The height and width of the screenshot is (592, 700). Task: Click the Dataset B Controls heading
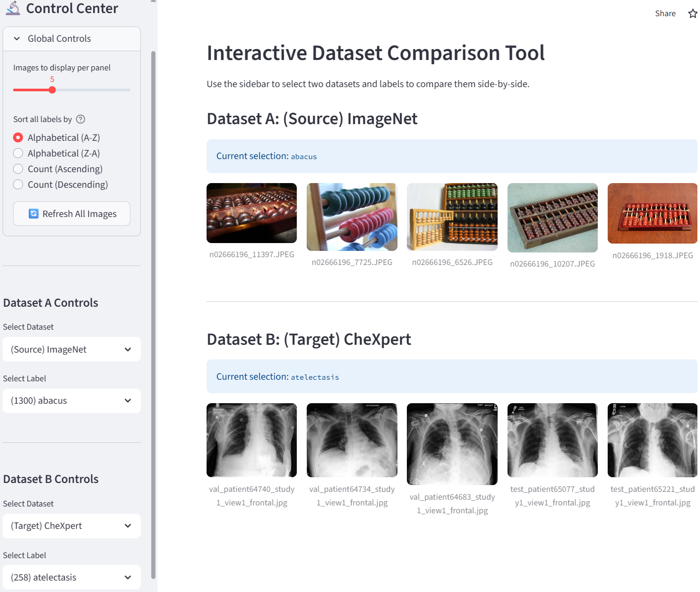coord(51,479)
